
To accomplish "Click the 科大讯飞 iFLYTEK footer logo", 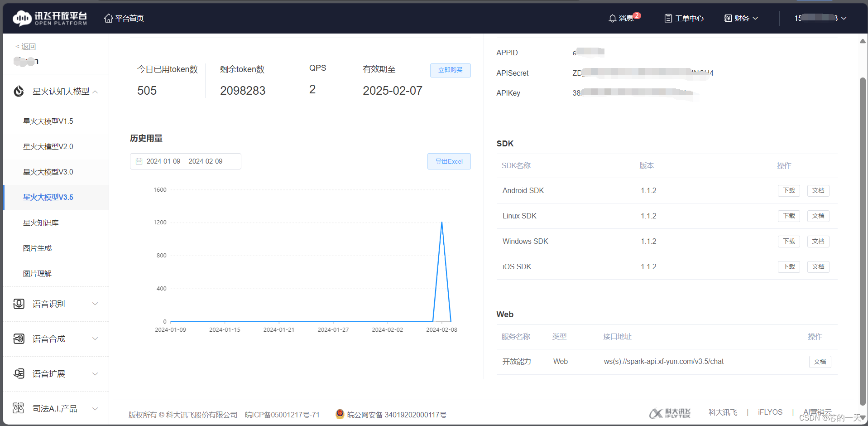I will coord(670,413).
